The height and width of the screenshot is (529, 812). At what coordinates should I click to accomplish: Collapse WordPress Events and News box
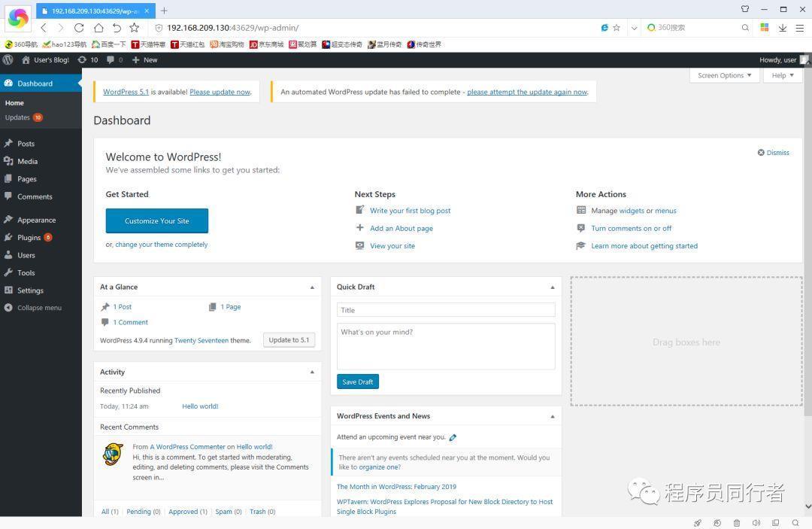tap(553, 416)
